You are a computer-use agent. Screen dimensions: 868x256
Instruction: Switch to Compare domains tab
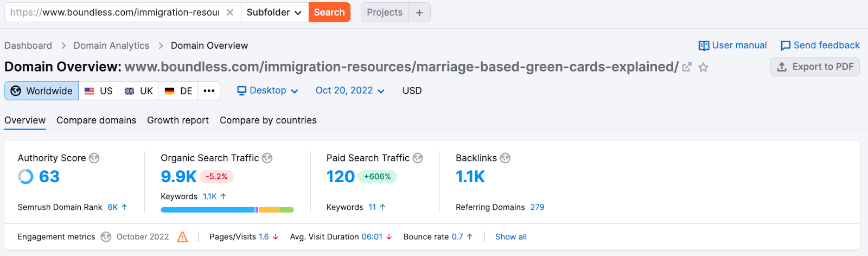(96, 120)
